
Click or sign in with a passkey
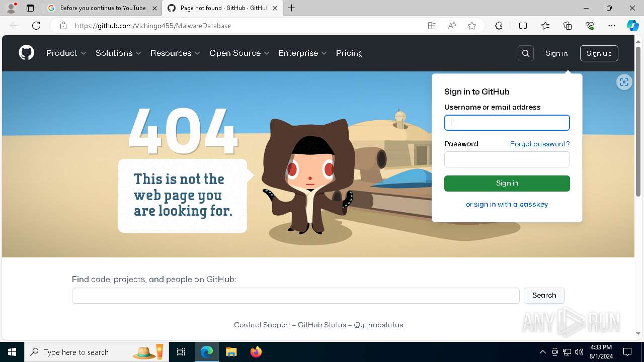click(507, 204)
